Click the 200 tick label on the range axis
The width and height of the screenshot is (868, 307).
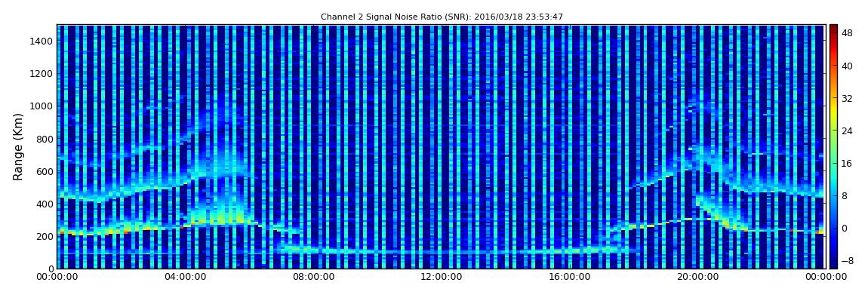click(x=45, y=236)
